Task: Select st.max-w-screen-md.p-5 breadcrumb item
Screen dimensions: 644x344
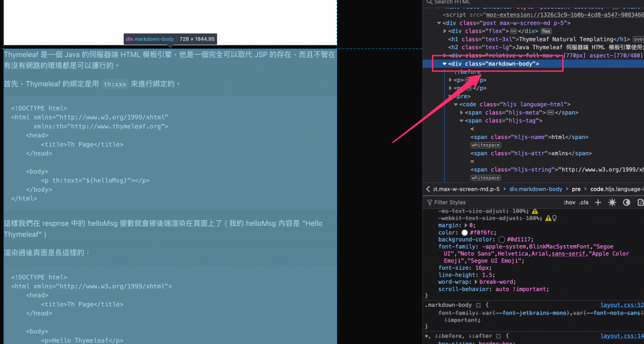Action: click(467, 189)
